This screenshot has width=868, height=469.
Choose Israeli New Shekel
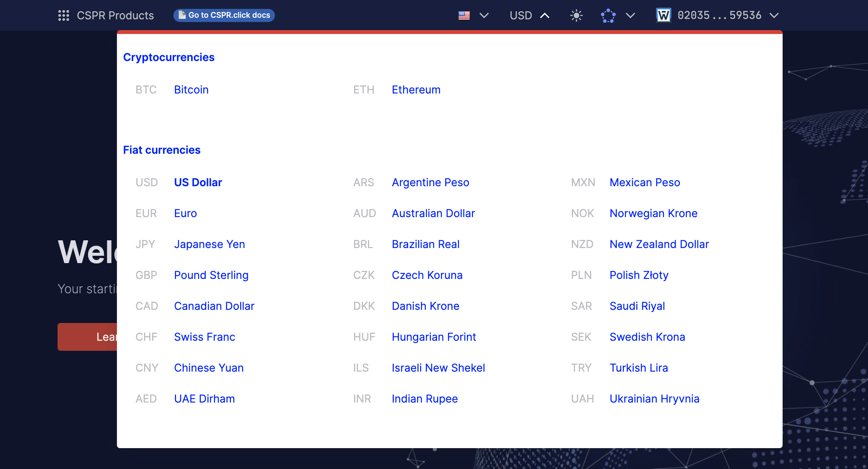click(438, 368)
